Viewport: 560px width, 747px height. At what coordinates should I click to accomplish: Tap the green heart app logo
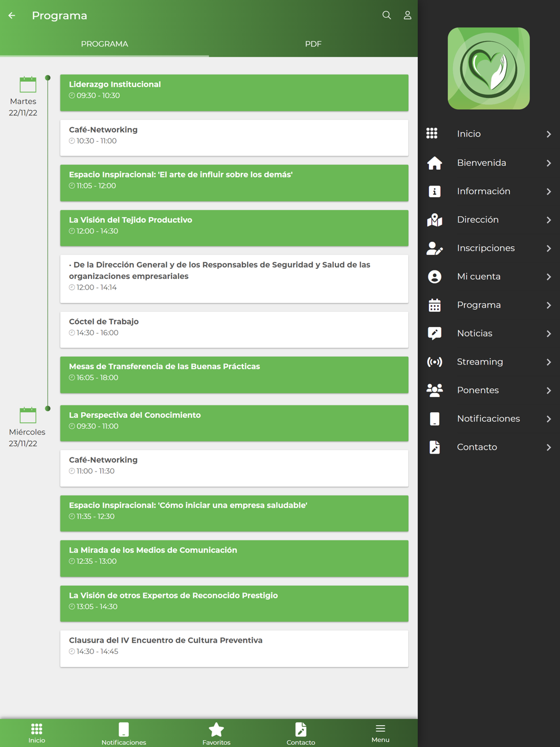489,68
